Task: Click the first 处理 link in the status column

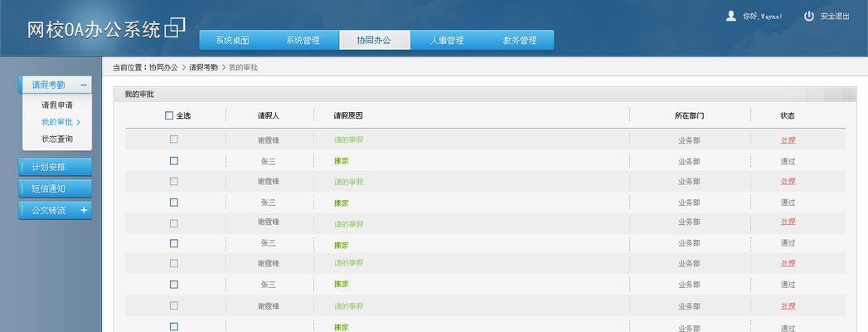Action: (x=788, y=140)
